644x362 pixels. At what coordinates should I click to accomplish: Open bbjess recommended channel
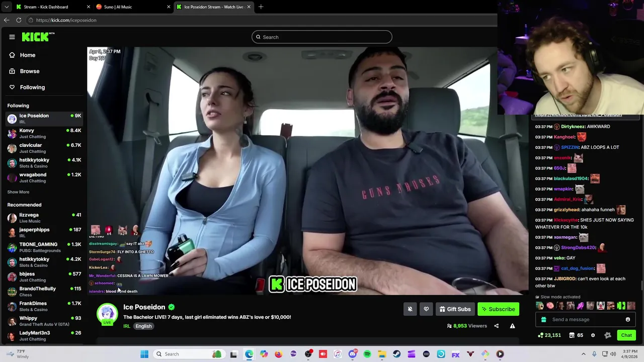point(44,277)
